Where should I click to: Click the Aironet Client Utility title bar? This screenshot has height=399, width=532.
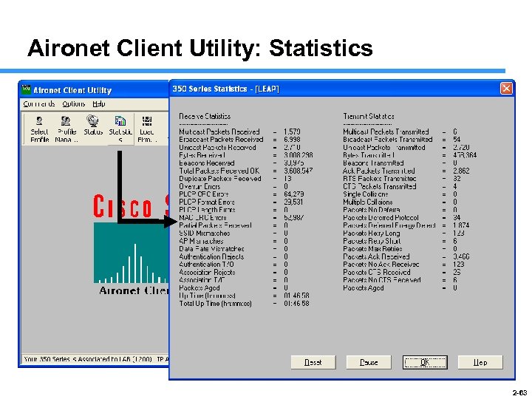(x=95, y=90)
